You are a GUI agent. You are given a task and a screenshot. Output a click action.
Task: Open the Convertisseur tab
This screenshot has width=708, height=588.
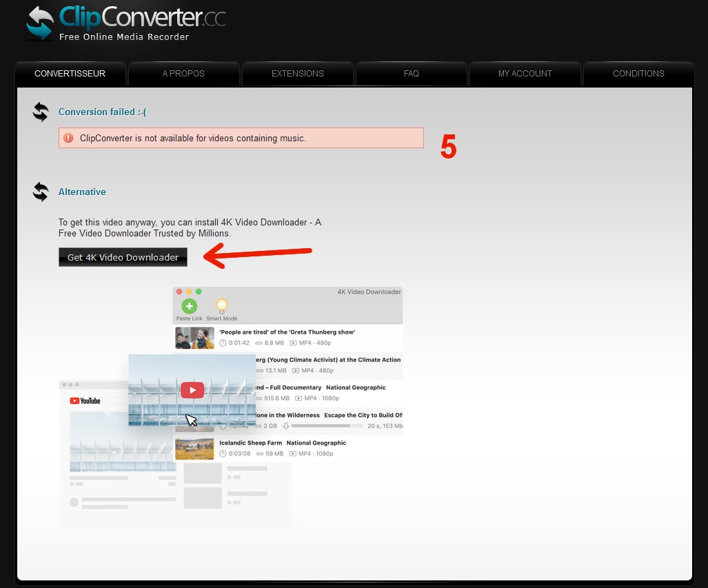pos(70,74)
